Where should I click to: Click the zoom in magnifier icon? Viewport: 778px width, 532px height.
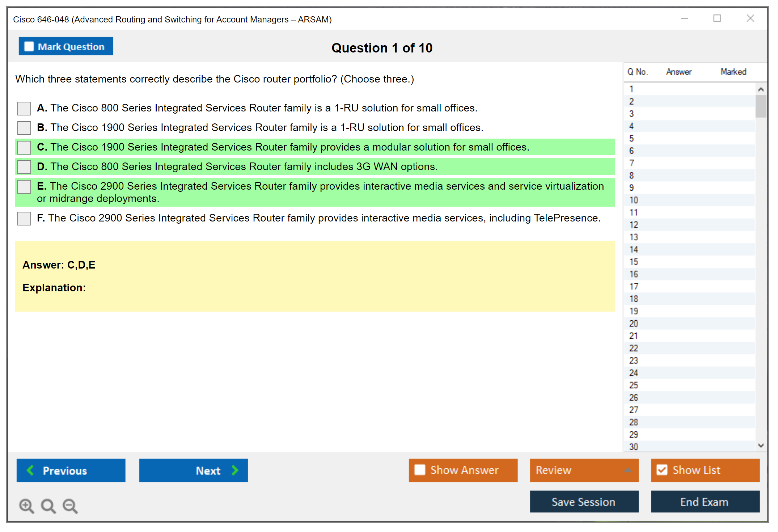(x=26, y=506)
